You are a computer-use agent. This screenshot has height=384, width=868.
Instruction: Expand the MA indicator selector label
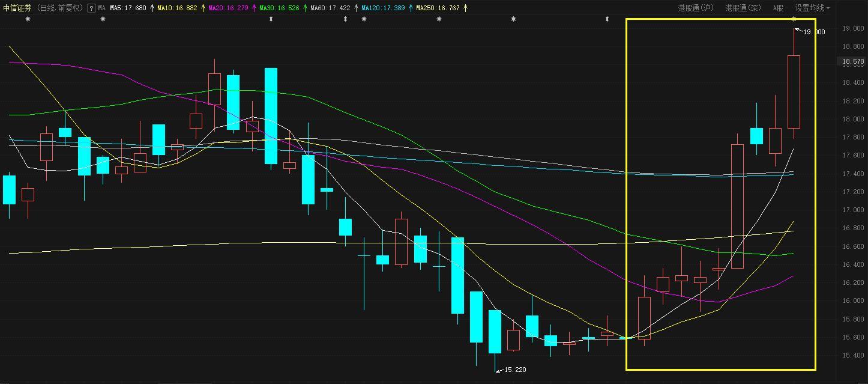coord(101,8)
